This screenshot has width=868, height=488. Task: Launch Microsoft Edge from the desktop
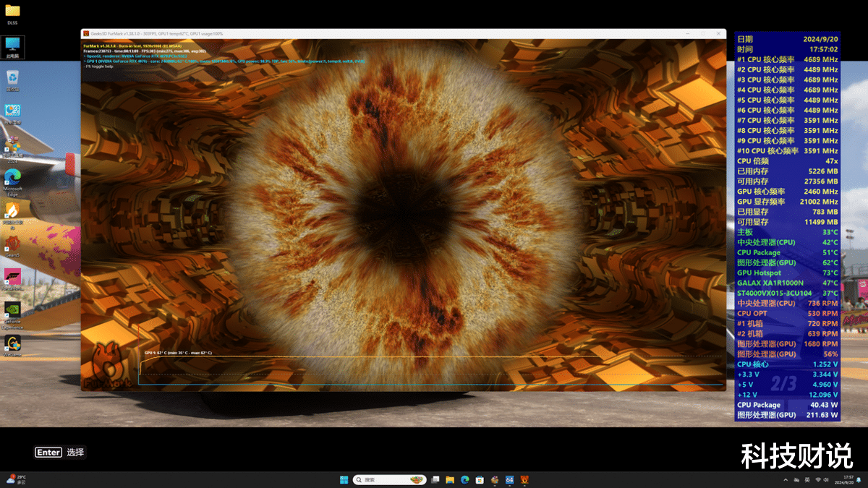12,181
